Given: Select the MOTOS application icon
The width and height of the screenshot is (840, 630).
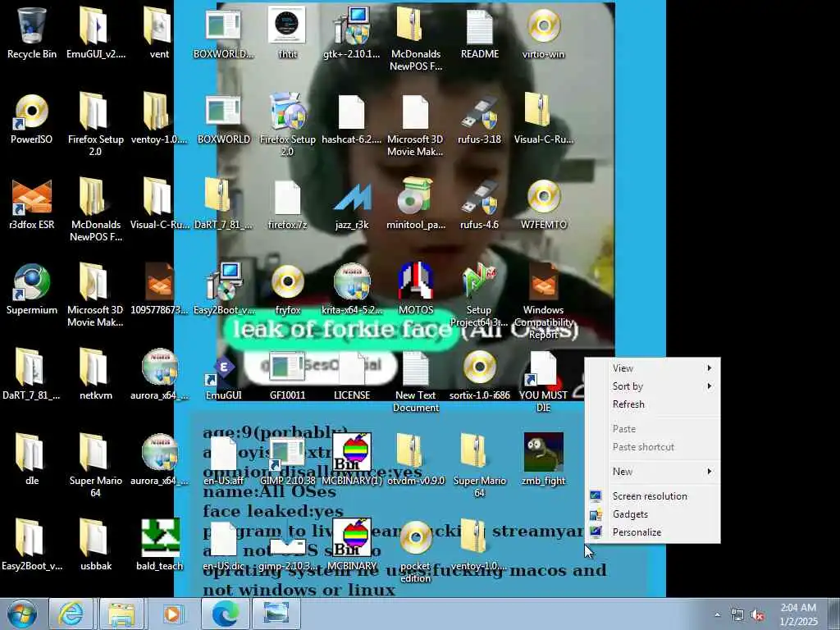Looking at the screenshot, I should 416,289.
